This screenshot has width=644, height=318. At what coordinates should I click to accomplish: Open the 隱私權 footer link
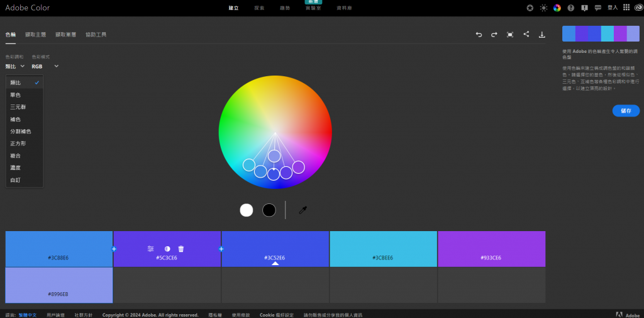click(x=215, y=315)
